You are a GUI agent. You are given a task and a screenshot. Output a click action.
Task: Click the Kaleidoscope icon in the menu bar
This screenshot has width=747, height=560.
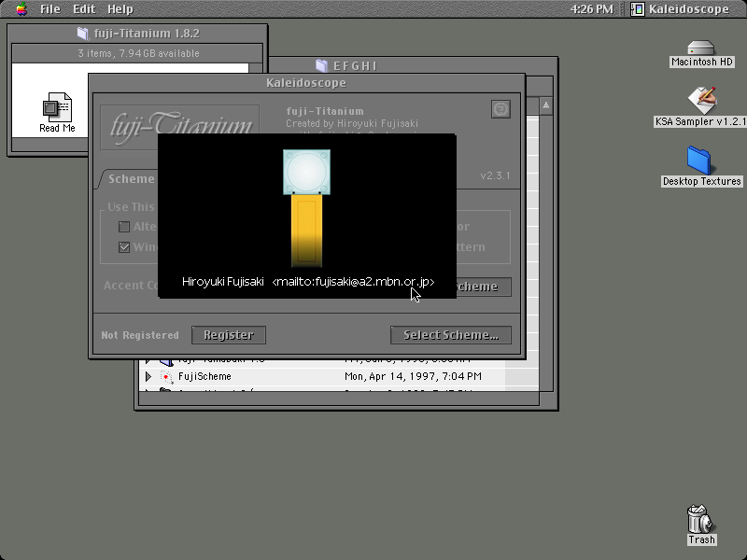[638, 9]
